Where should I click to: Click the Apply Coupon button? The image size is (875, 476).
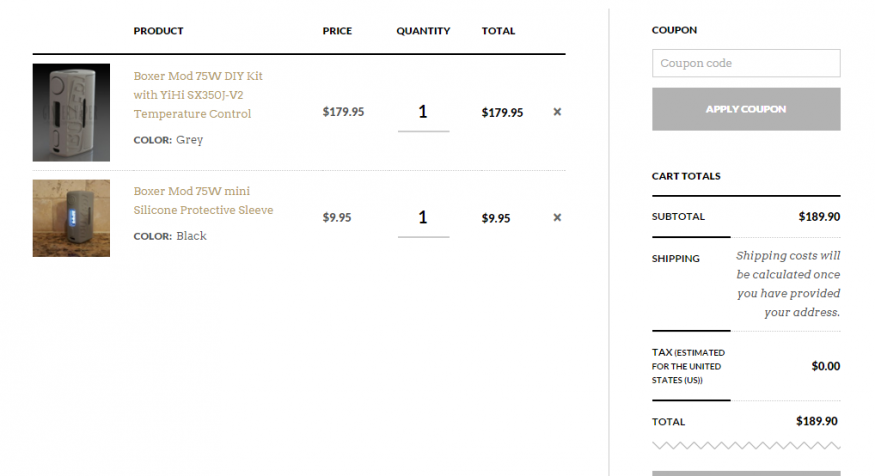[746, 109]
